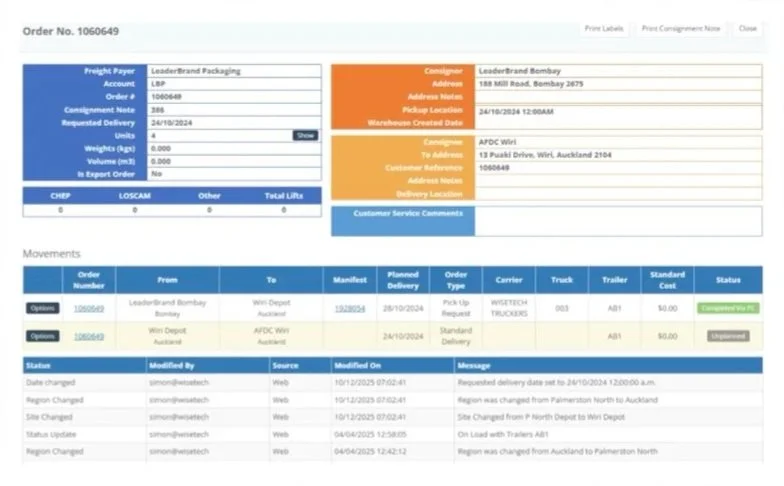This screenshot has width=784, height=486.
Task: Click the Customer Service Comments box
Action: tap(618, 221)
